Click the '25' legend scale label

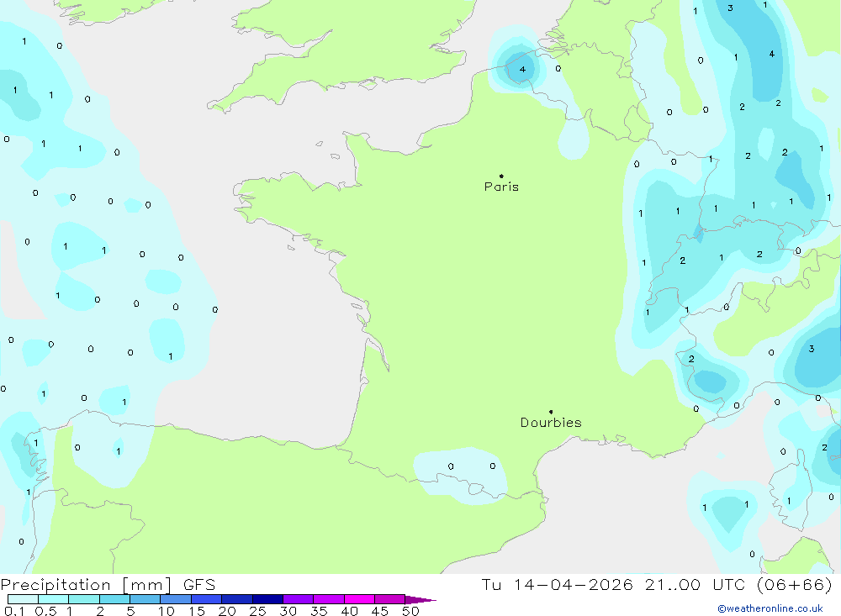pyautogui.click(x=258, y=611)
